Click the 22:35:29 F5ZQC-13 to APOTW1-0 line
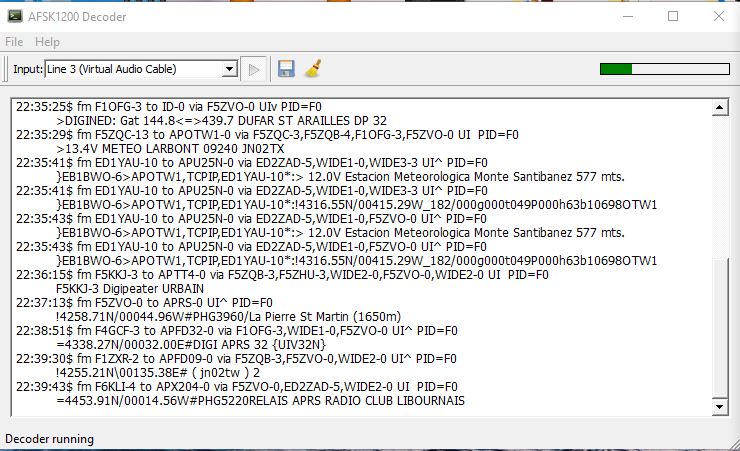Image resolution: width=740 pixels, height=451 pixels. coord(267,135)
